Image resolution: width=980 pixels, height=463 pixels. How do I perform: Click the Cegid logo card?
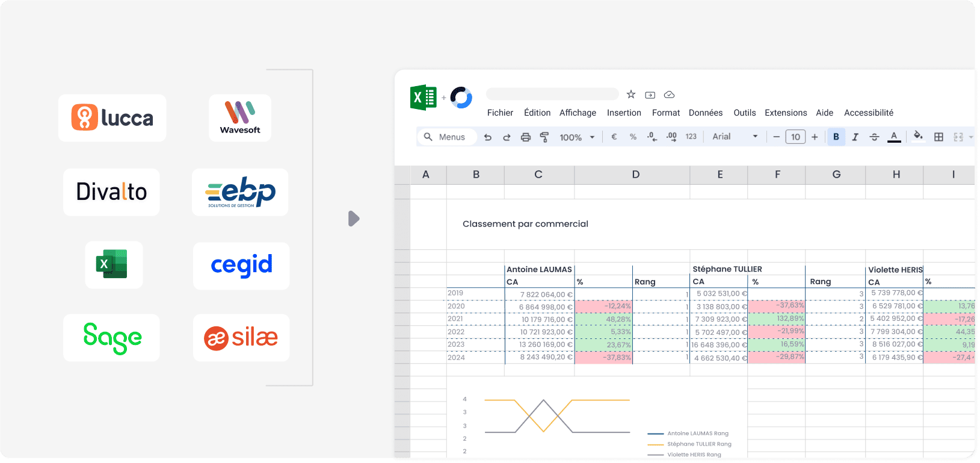241,266
